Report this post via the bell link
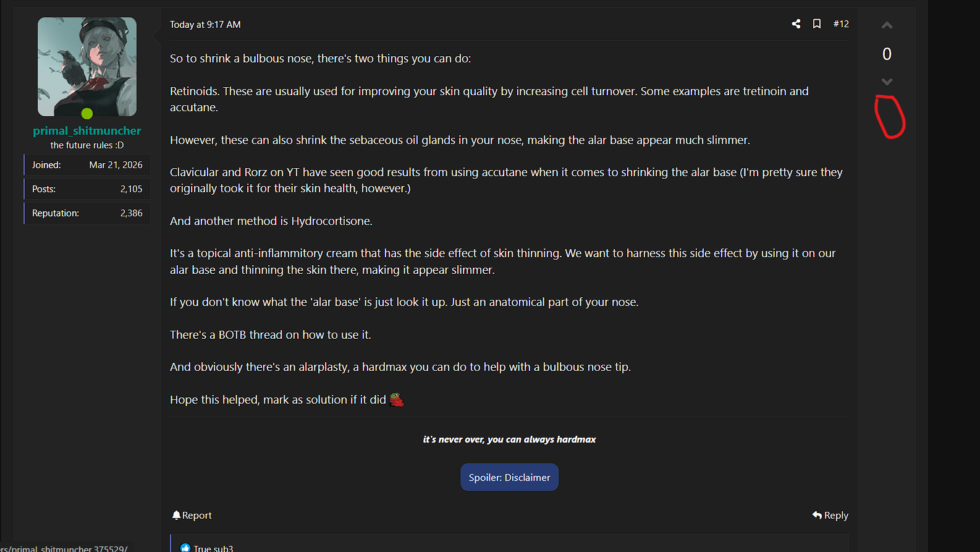The image size is (980, 552). pos(192,515)
